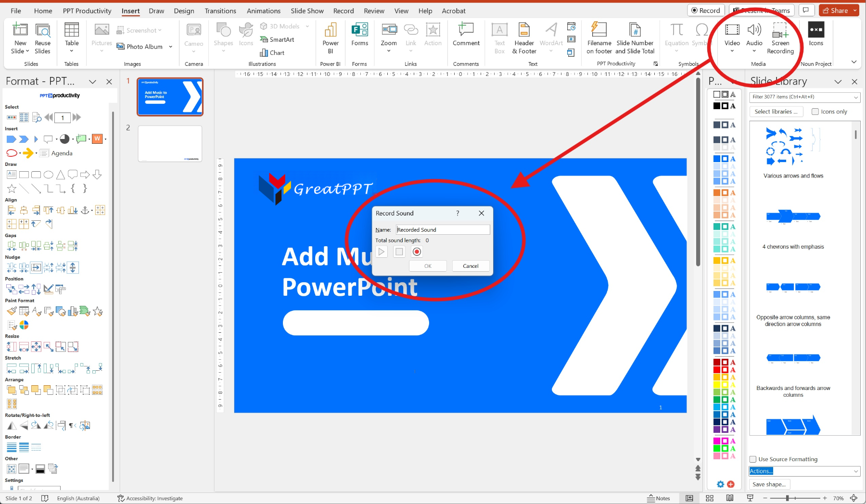Viewport: 866px width, 504px height.
Task: Click the magenta color swatch row
Action: point(724,441)
